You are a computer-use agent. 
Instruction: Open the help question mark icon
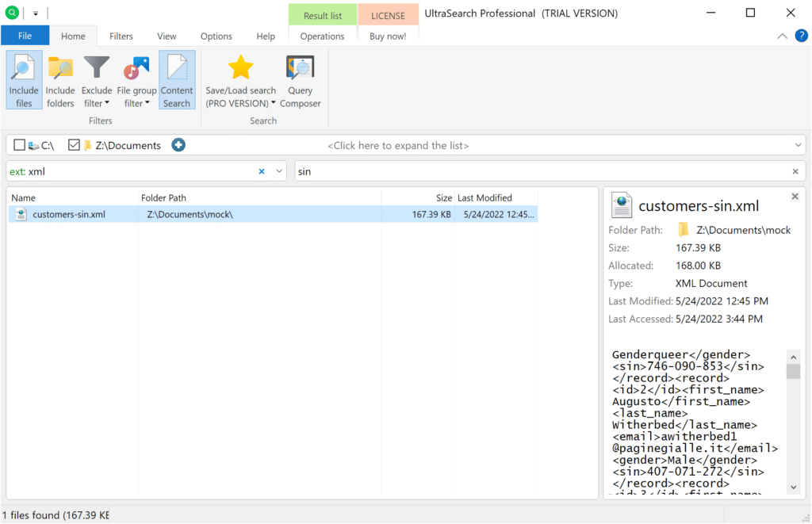click(x=801, y=36)
